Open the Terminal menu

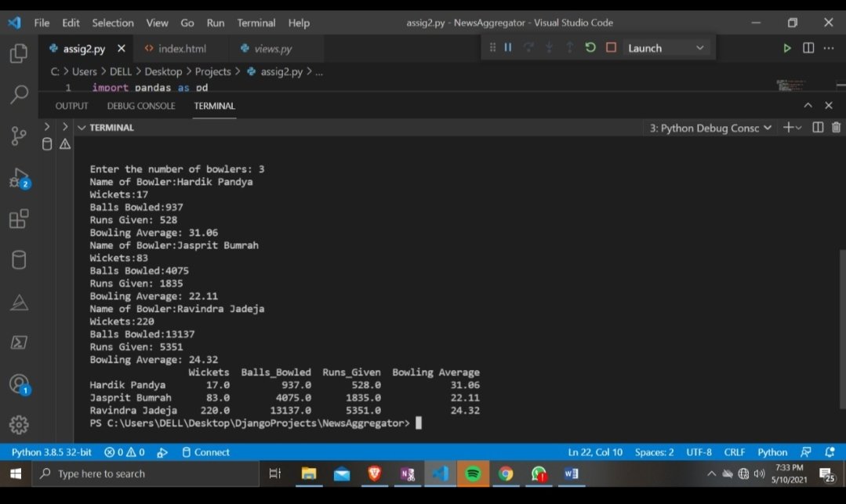(x=256, y=23)
